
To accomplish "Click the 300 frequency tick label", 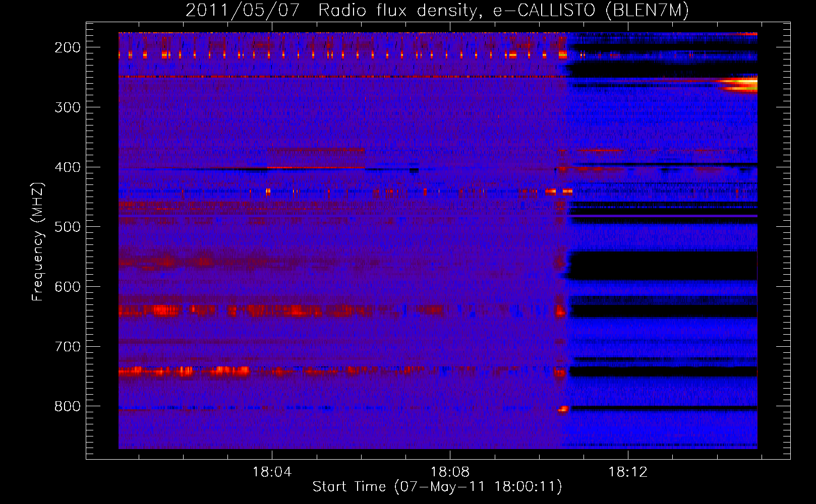I will click(68, 107).
